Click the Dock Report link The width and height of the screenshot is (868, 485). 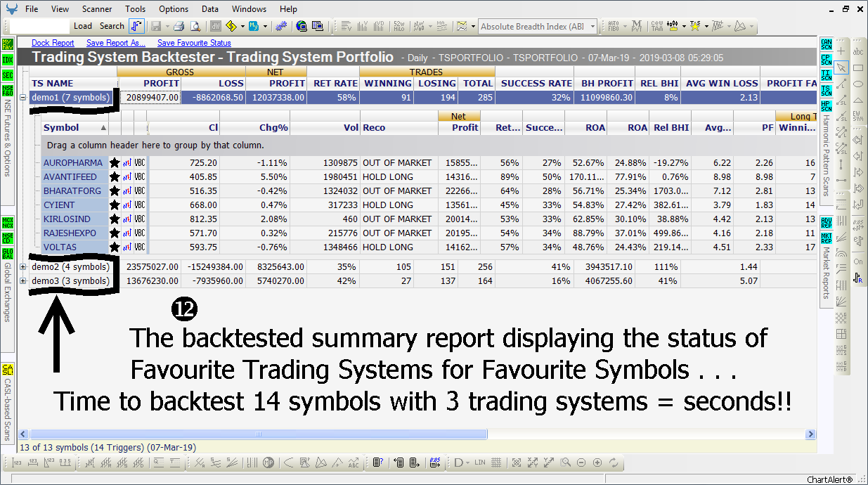click(x=53, y=43)
